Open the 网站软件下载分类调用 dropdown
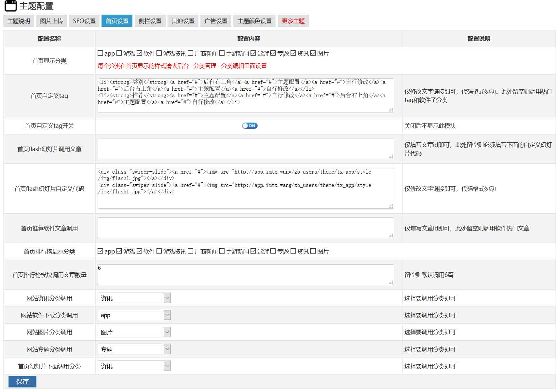This screenshot has height=392, width=558. point(134,315)
